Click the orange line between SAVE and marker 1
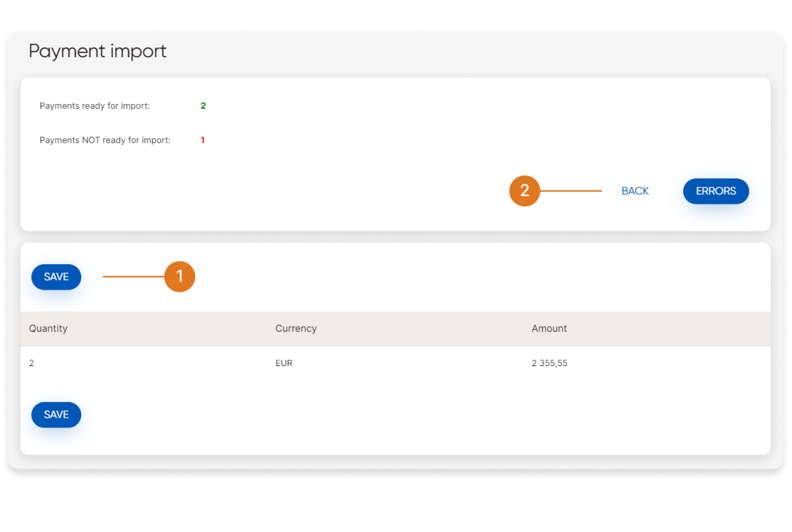Image resolution: width=792 pixels, height=532 pixels. click(x=133, y=277)
